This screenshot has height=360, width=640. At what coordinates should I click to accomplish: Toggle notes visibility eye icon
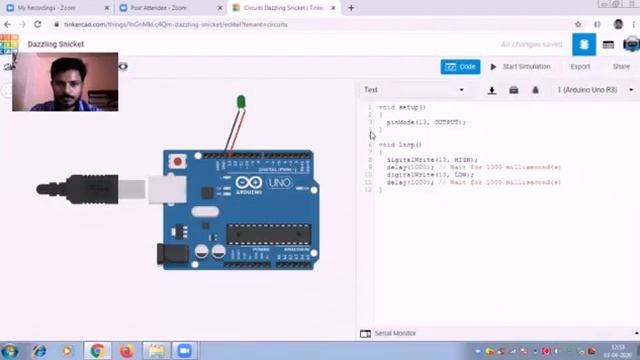tap(123, 67)
